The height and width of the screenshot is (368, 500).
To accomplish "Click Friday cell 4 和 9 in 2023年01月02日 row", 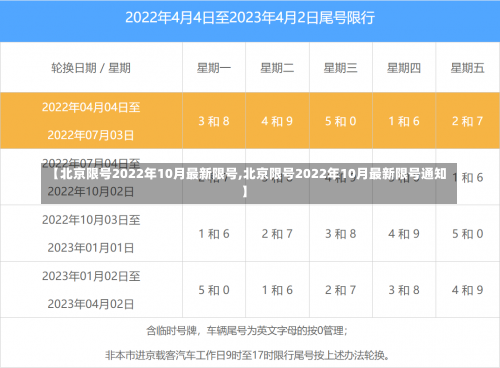I will [467, 290].
